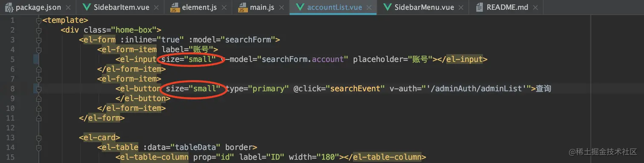Image resolution: width=644 pixels, height=163 pixels.
Task: Click the :model="searchForm" attribute
Action: pyautogui.click(x=232, y=40)
